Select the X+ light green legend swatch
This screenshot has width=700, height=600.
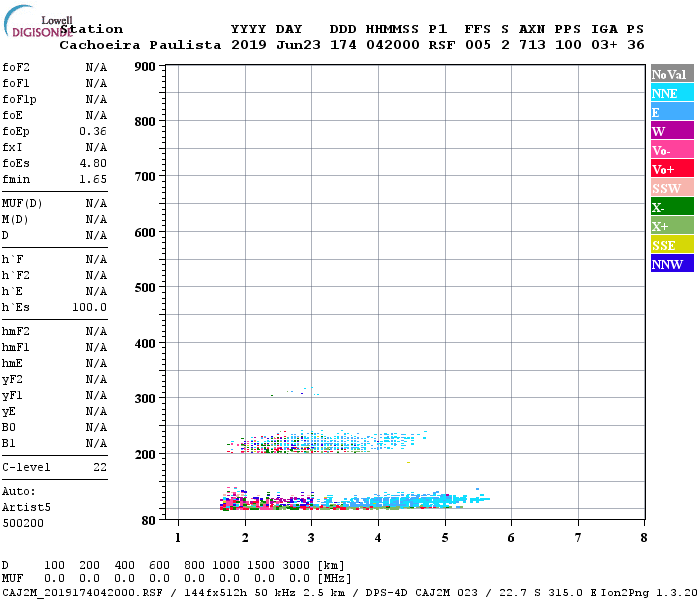coord(672,226)
